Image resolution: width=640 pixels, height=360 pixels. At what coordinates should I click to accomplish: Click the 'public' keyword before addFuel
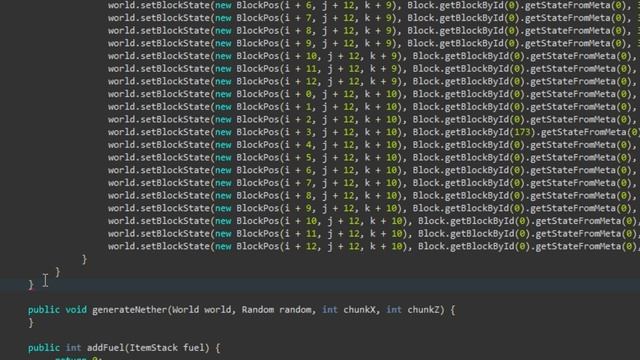(44, 348)
